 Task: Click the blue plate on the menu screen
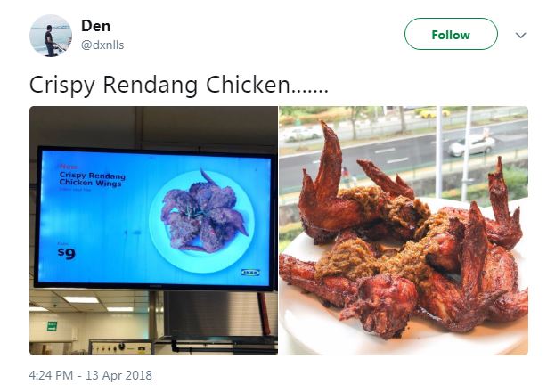202,222
